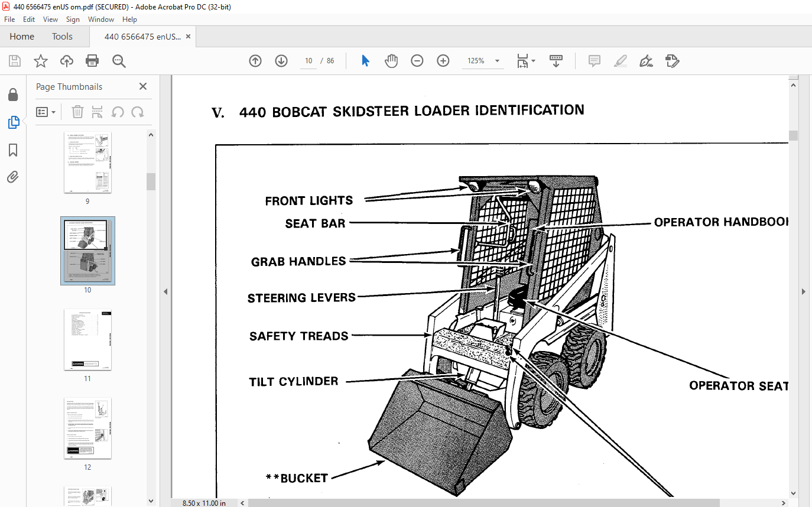Click thumbnails panel scroll down arrow
This screenshot has height=507, width=812.
(151, 501)
